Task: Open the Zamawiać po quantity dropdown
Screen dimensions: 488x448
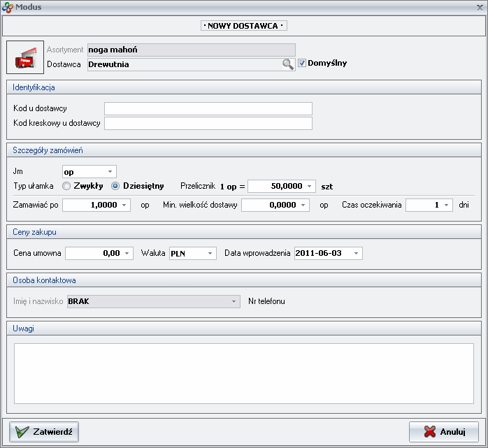Action: (124, 205)
